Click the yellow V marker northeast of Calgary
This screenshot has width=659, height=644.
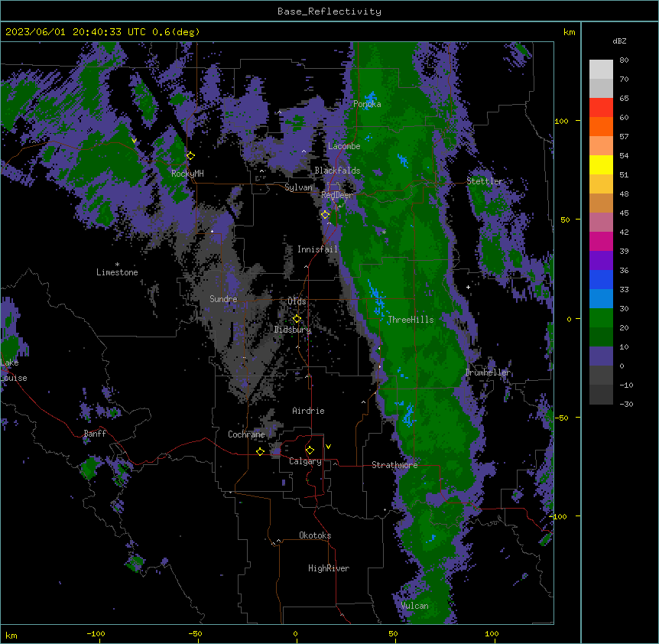[x=328, y=447]
